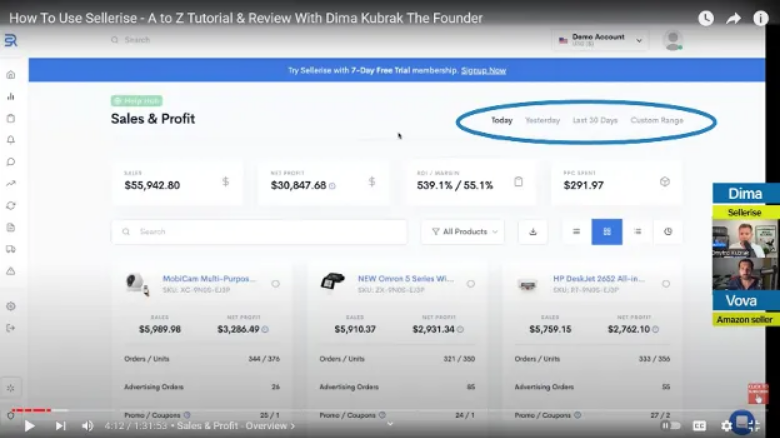The image size is (780, 438).
Task: Click the PPC Spent value $291.97
Action: point(584,186)
